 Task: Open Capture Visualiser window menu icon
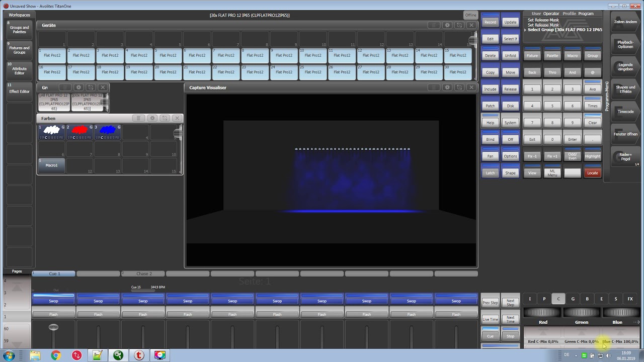tap(433, 87)
